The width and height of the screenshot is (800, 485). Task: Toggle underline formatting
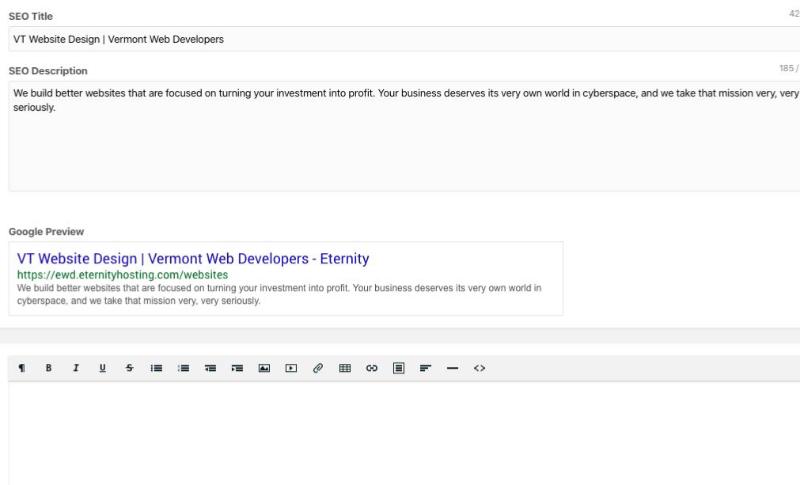[x=103, y=368]
